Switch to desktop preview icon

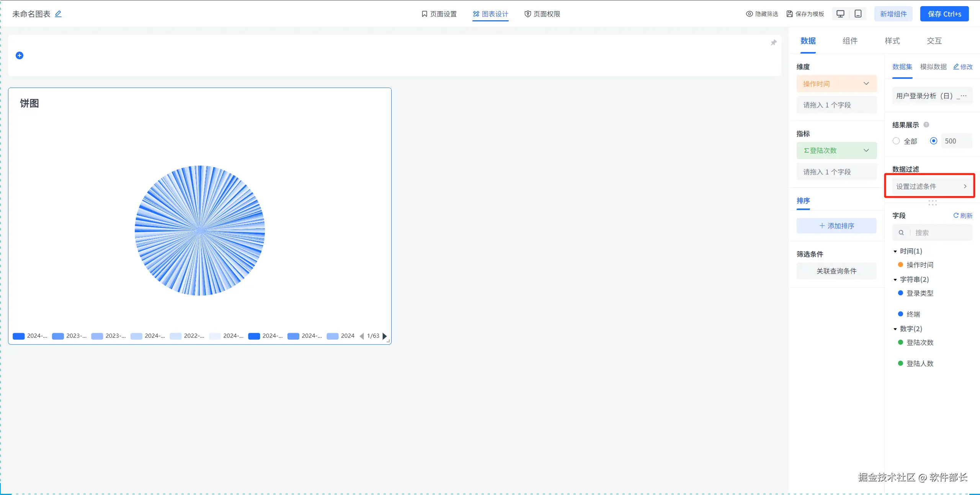[x=840, y=14]
